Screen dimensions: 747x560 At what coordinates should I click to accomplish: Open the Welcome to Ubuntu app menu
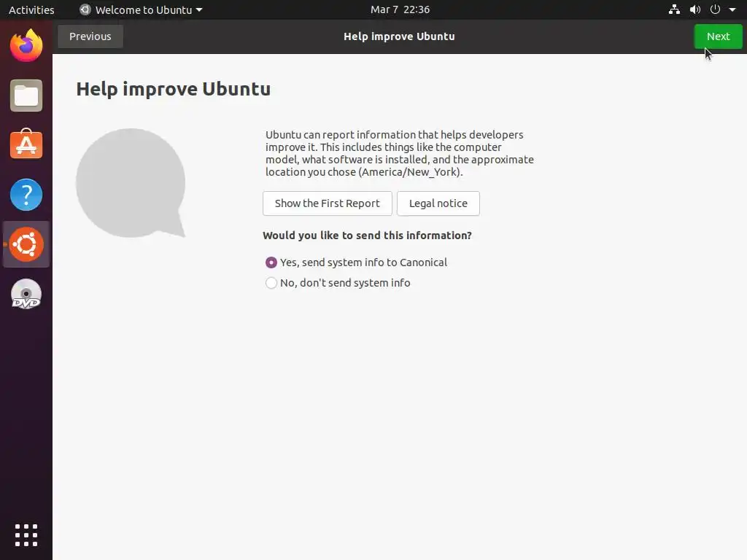(141, 9)
